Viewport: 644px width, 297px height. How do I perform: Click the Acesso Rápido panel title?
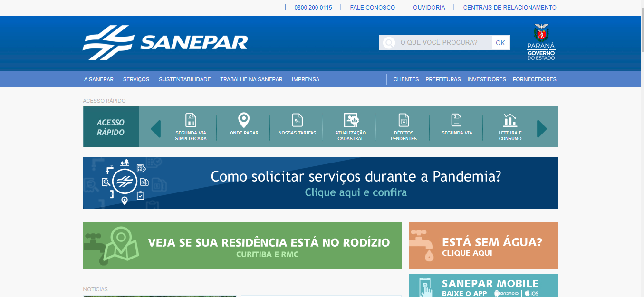(111, 127)
